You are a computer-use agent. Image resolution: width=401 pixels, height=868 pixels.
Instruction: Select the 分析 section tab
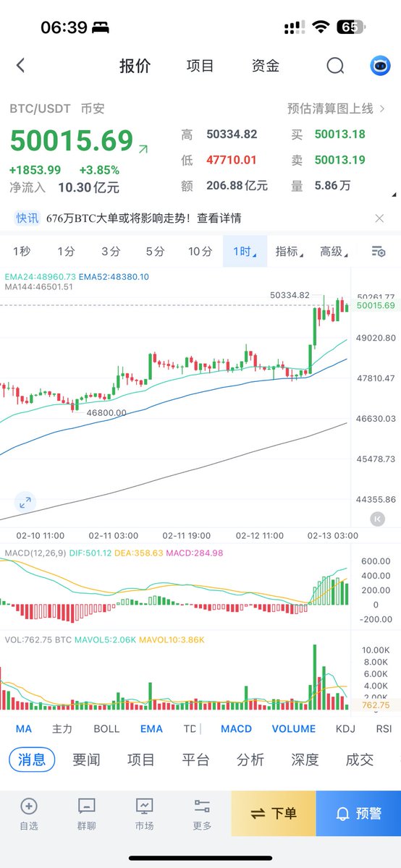[x=250, y=759]
